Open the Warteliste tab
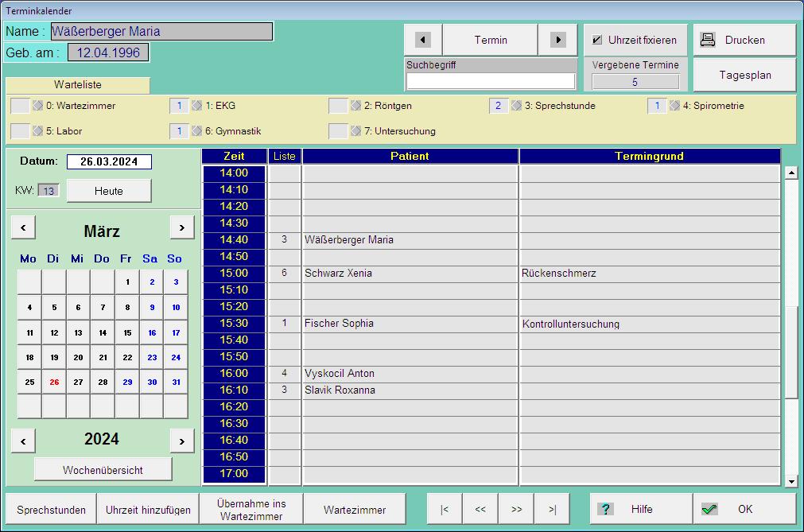The height and width of the screenshot is (532, 804). (78, 85)
